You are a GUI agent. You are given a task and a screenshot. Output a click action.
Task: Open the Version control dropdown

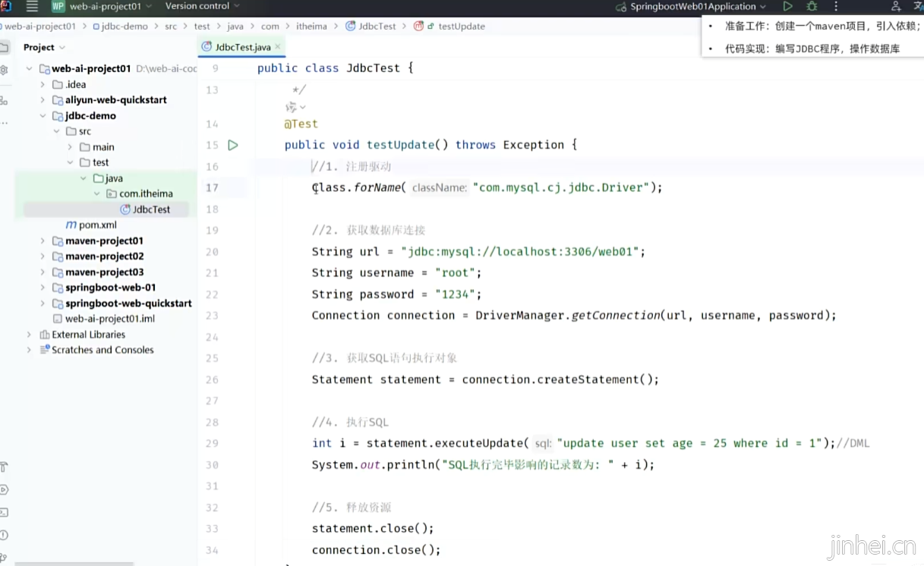(203, 6)
